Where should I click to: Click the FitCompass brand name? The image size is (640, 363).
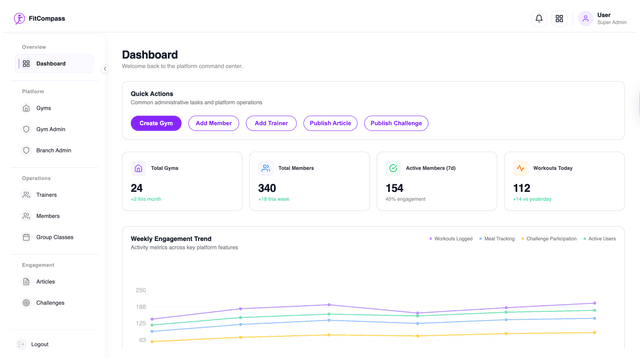(x=47, y=19)
